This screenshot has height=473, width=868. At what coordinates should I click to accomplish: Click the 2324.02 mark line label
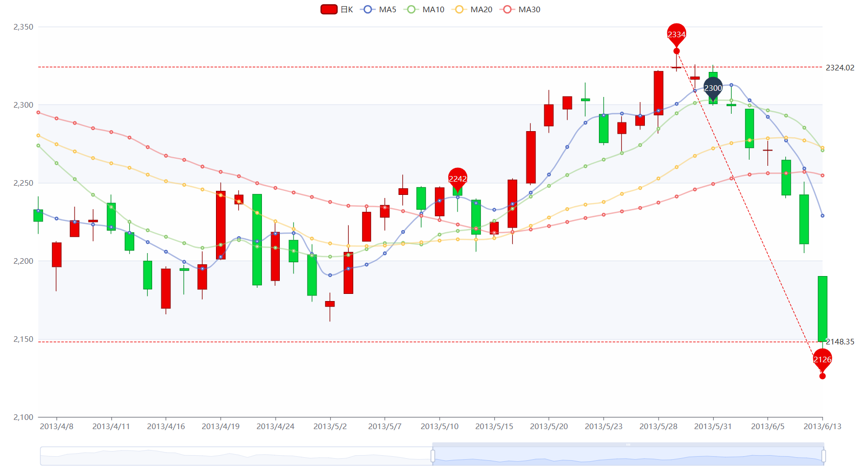(x=840, y=67)
